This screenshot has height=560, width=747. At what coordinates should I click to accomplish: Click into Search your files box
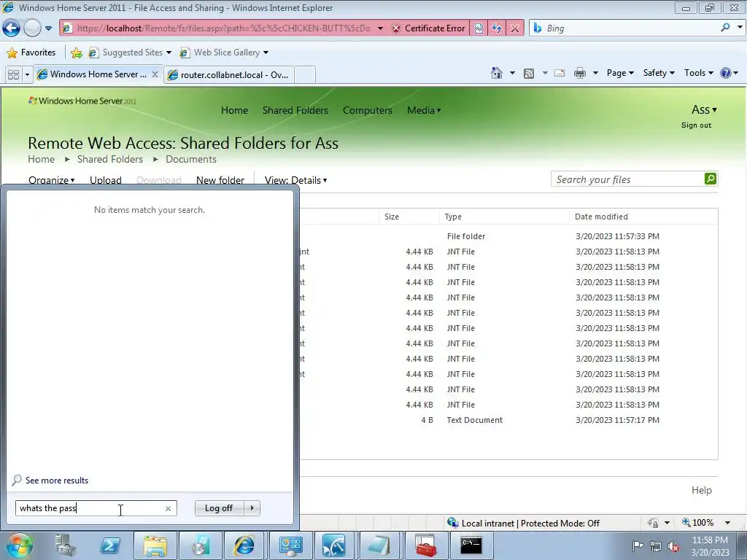click(627, 179)
